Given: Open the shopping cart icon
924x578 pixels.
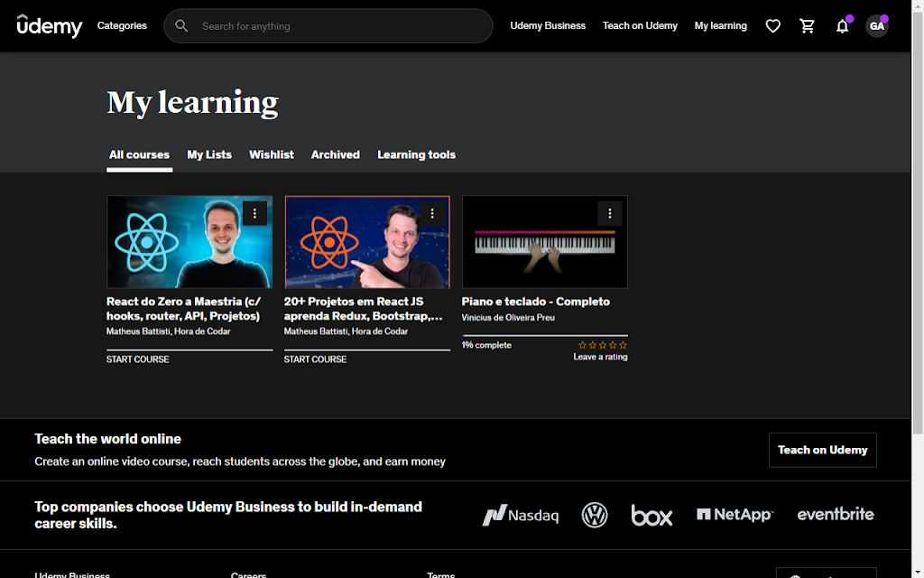Looking at the screenshot, I should point(808,26).
